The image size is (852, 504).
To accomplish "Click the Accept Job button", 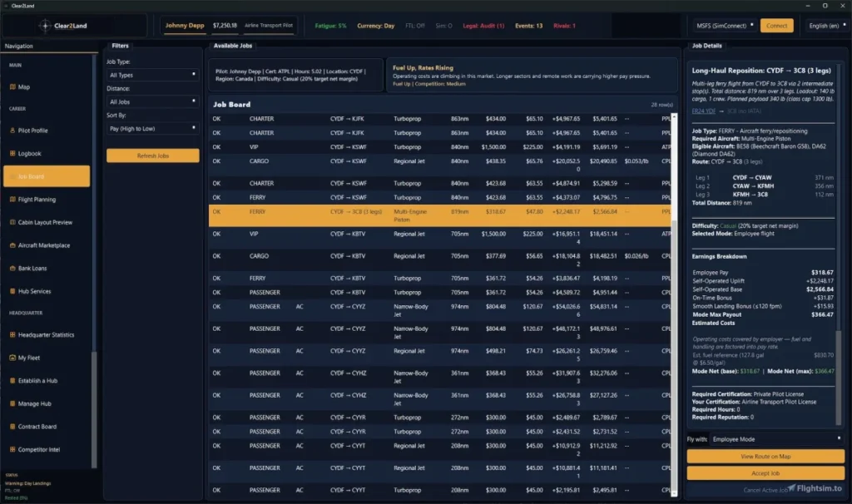I will point(765,473).
